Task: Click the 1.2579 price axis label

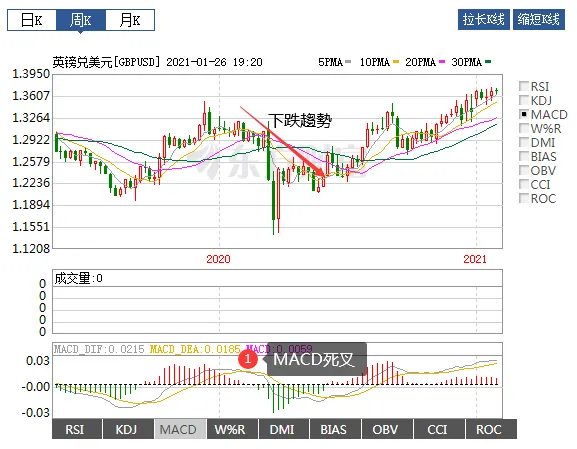Action: (x=31, y=161)
